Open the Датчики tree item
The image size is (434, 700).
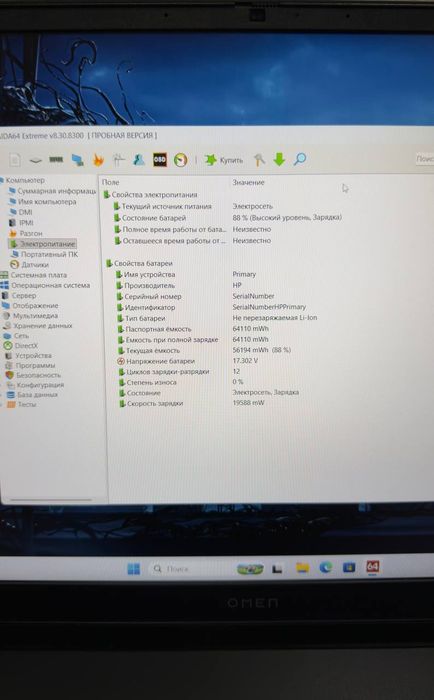click(x=29, y=264)
